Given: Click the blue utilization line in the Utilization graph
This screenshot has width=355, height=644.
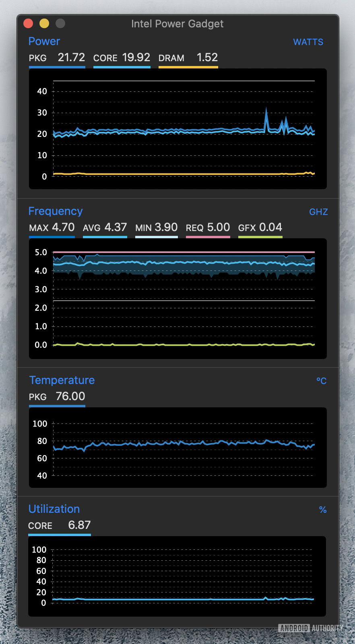Looking at the screenshot, I should (183, 599).
